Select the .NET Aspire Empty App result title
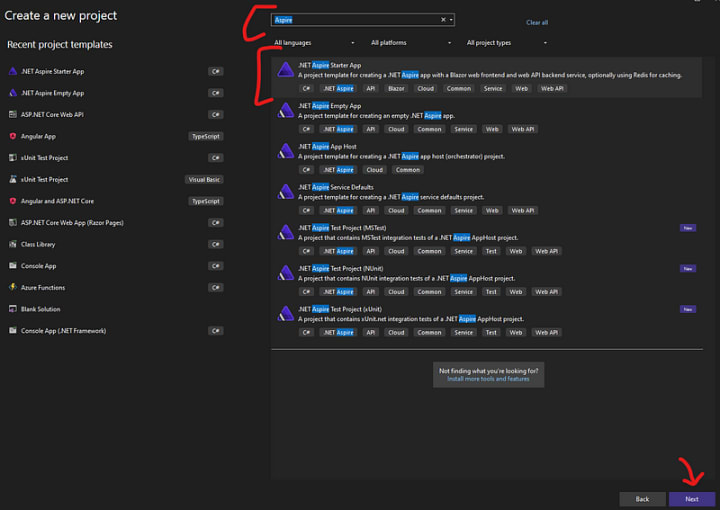This screenshot has height=510, width=720. 330,106
